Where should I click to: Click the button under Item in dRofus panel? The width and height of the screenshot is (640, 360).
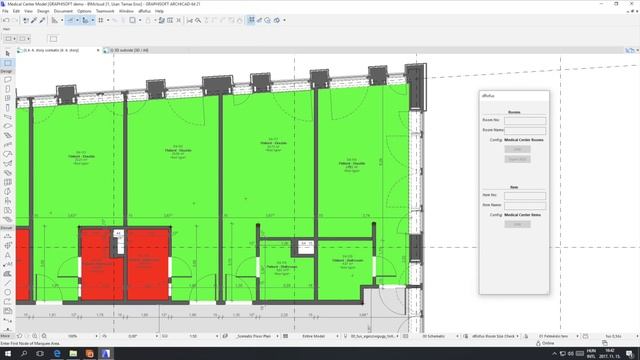coord(517,224)
